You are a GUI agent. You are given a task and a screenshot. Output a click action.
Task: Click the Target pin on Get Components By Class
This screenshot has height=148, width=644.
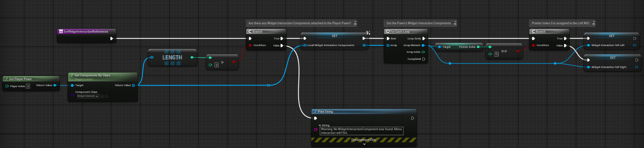pos(72,85)
